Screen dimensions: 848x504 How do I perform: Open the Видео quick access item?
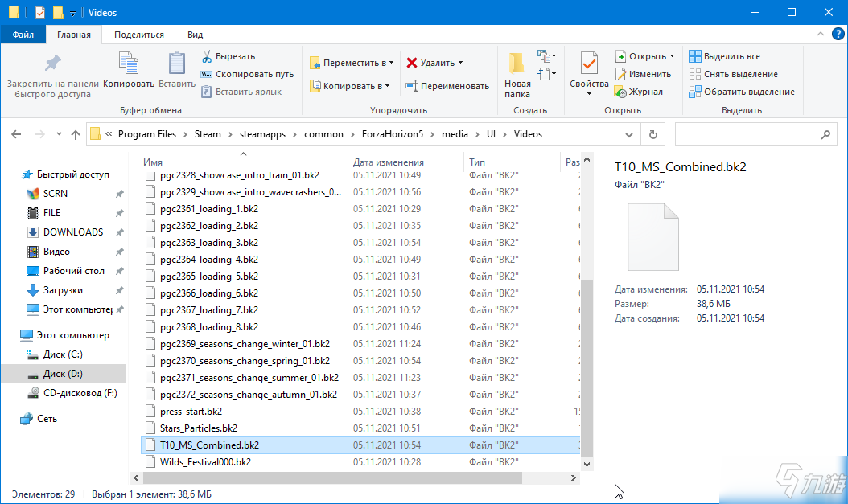point(56,252)
